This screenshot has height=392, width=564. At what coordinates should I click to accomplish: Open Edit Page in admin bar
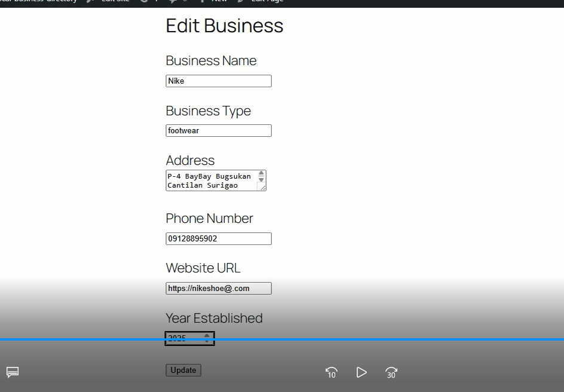[266, 1]
